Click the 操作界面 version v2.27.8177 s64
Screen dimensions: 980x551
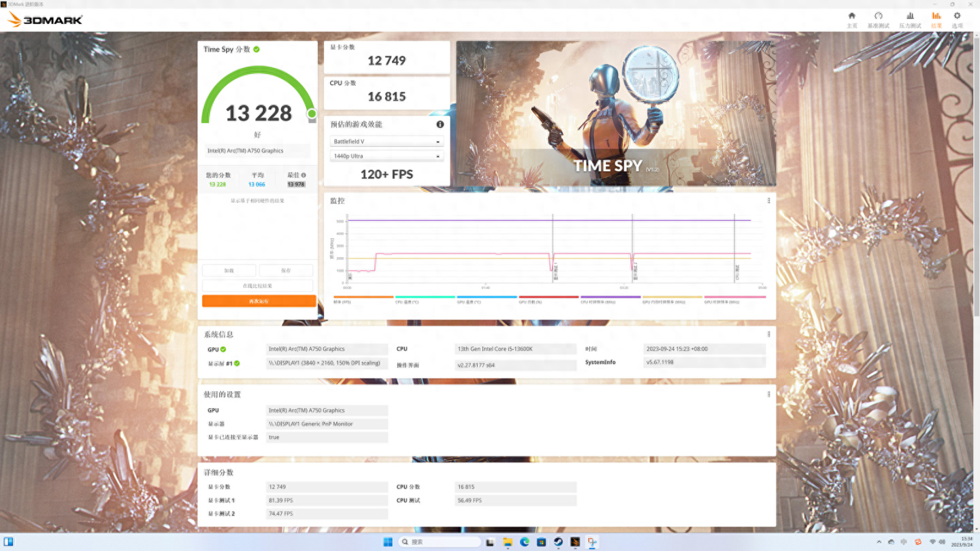point(516,365)
